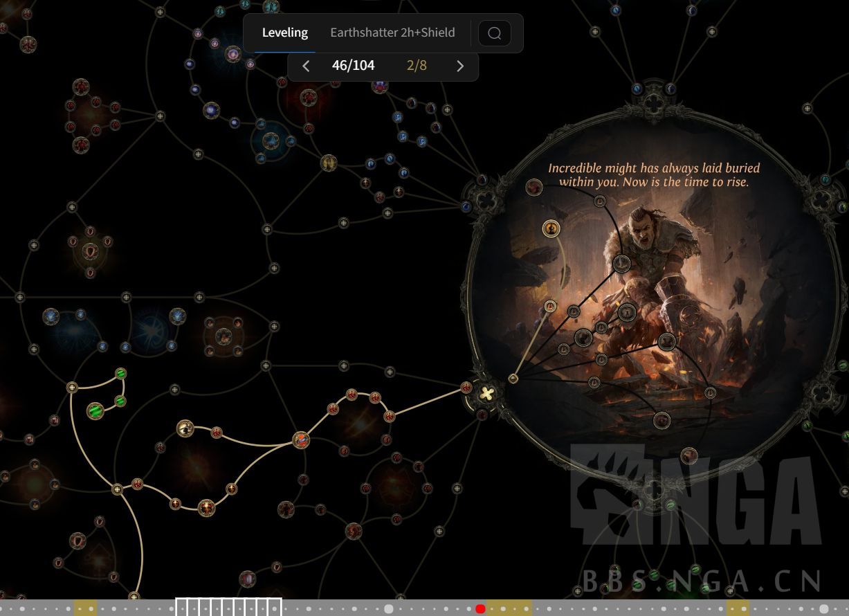Select the small green node adjacent to the large green node
849x616 pixels.
(120, 401)
